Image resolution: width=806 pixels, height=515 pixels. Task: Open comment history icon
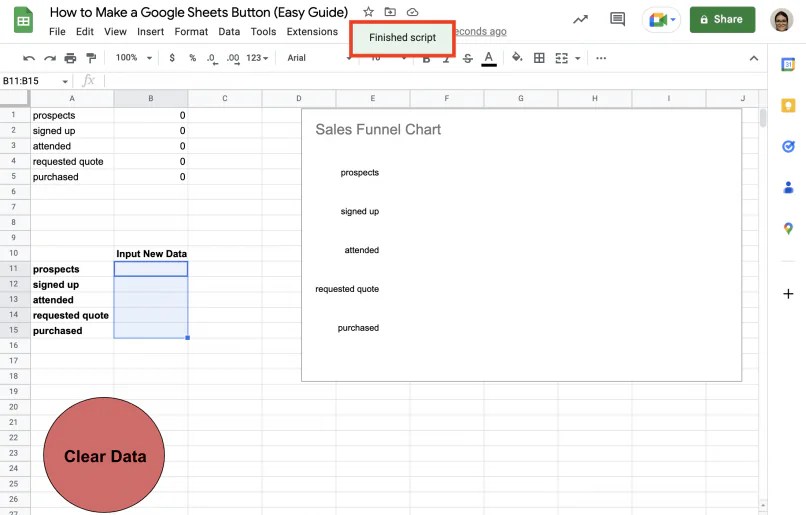point(617,20)
